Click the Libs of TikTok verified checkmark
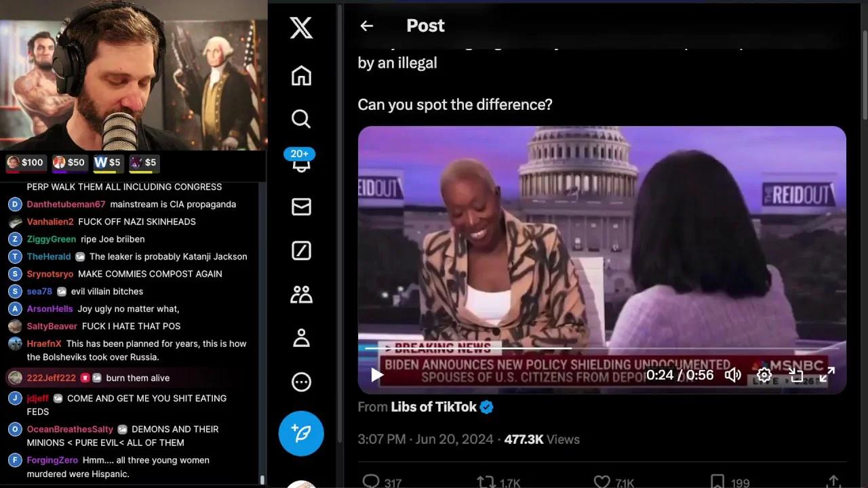Image resolution: width=868 pixels, height=488 pixels. 487,407
